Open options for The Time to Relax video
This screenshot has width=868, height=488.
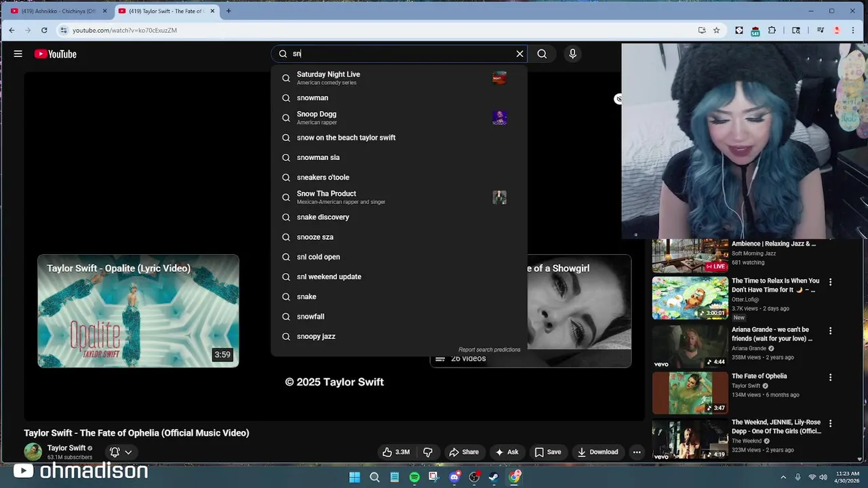(830, 282)
